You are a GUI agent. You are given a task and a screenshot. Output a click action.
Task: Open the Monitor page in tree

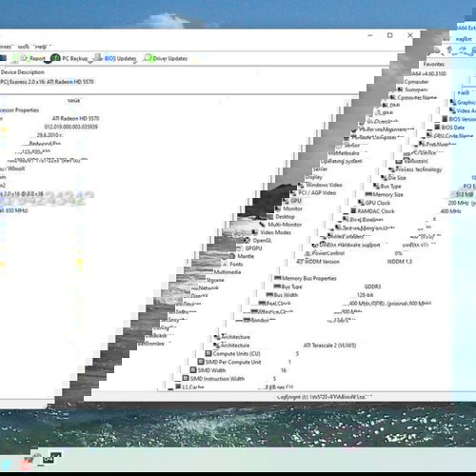tap(288, 208)
